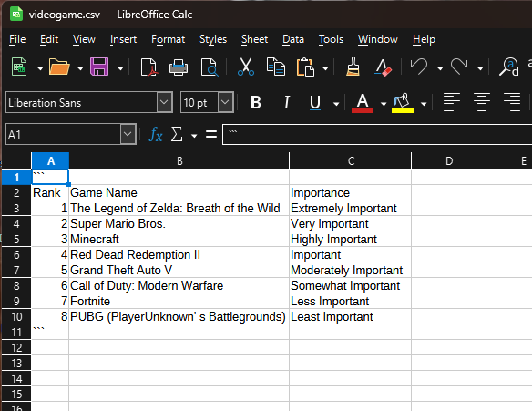
Task: Toggle Bold formatting
Action: [x=256, y=102]
